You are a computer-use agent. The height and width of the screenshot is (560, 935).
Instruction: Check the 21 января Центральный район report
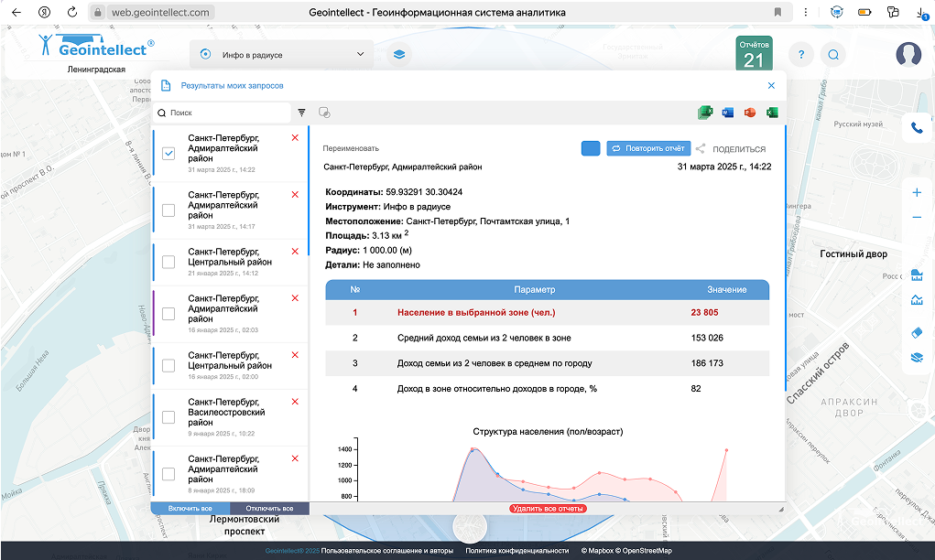(169, 262)
